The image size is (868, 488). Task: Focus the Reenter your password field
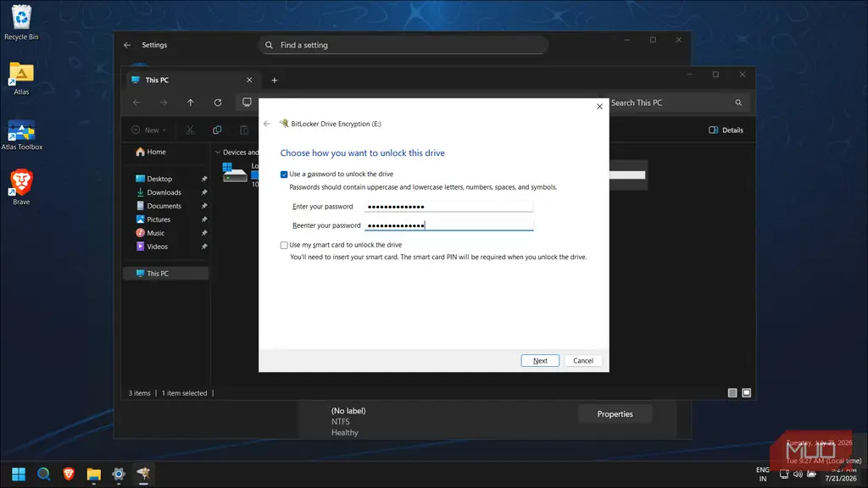[448, 225]
